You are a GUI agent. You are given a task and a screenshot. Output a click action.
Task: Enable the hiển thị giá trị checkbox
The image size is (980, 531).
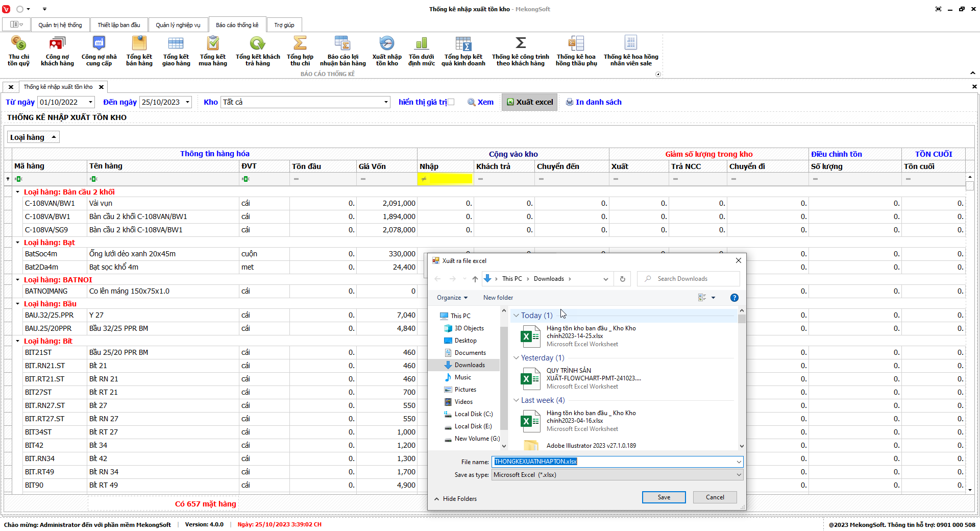tap(451, 102)
